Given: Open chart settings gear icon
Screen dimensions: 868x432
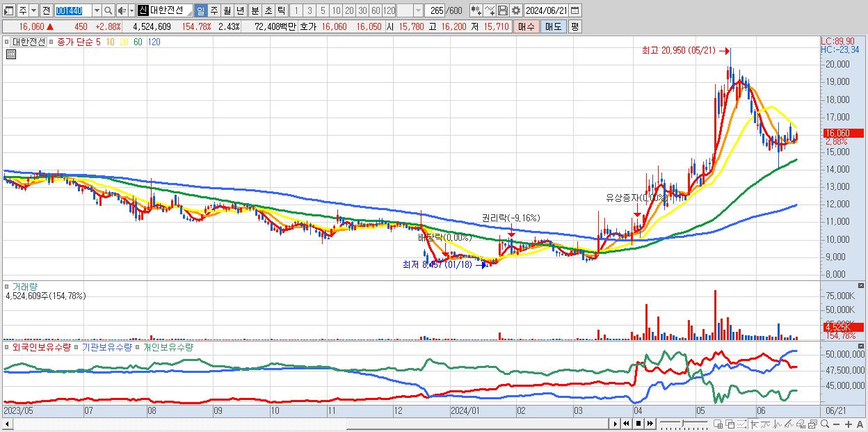Looking at the screenshot, I should click(x=516, y=10).
